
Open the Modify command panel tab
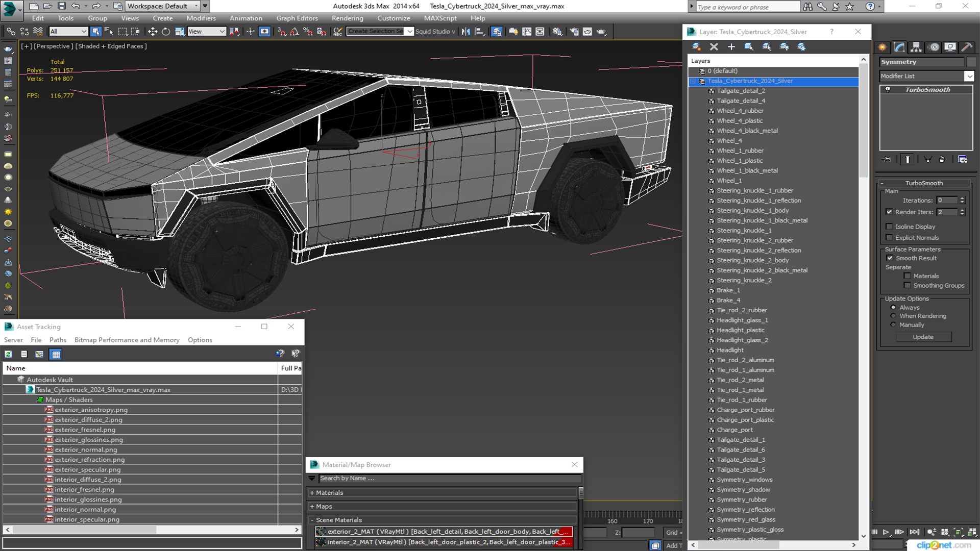pyautogui.click(x=899, y=47)
